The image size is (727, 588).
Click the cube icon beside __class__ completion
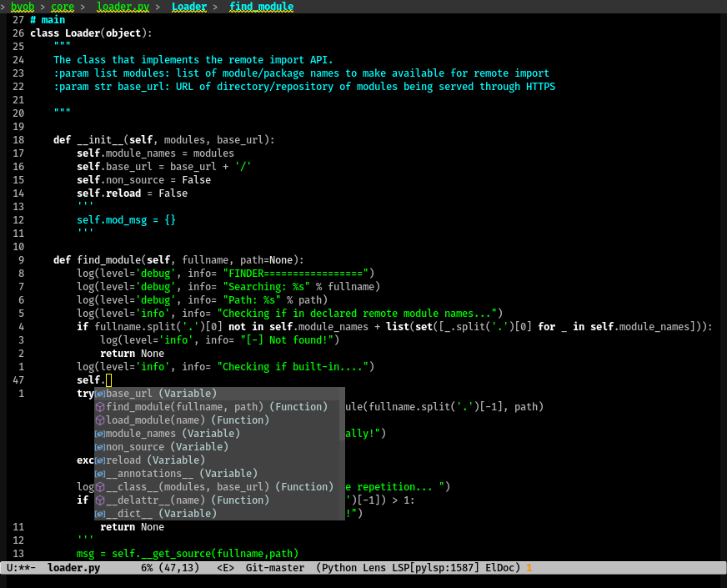point(100,487)
